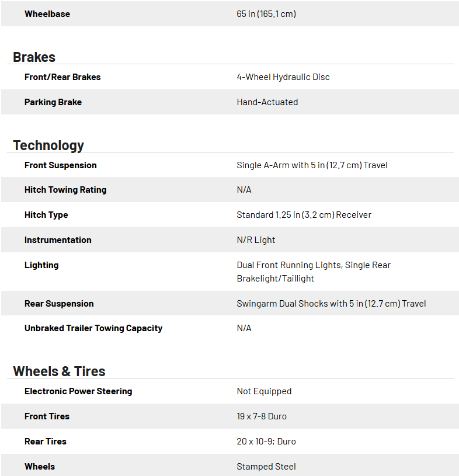Select the Instrumentation row label
The image size is (459, 476).
point(58,240)
